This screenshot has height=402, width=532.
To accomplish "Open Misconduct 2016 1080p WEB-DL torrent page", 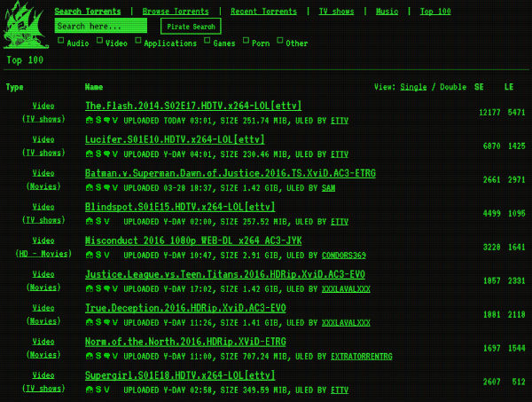I will pos(193,240).
